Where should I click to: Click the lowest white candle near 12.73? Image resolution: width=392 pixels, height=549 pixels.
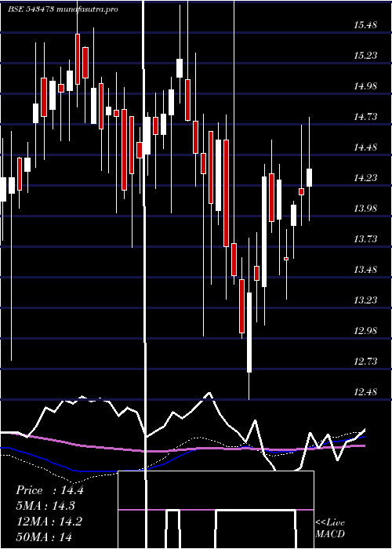pos(249,333)
